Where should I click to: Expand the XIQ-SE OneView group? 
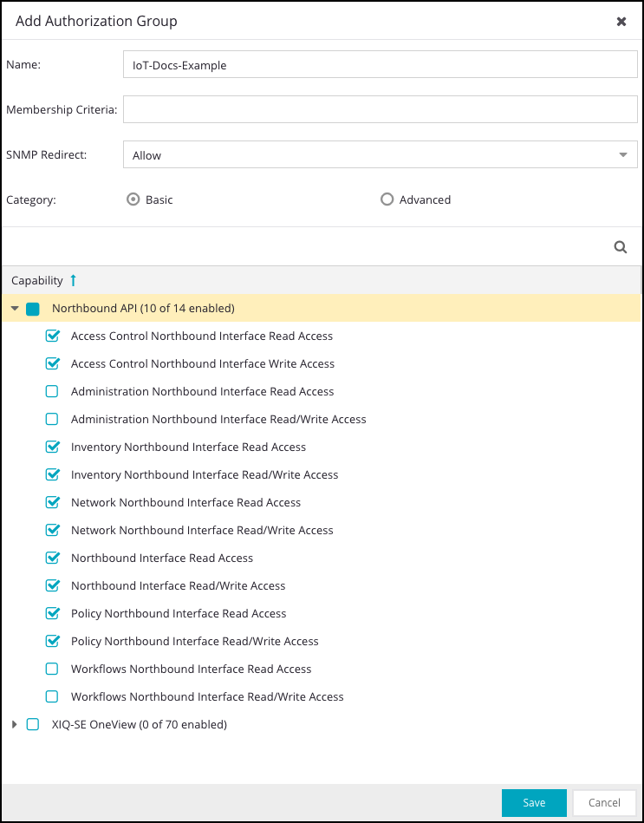click(x=15, y=724)
